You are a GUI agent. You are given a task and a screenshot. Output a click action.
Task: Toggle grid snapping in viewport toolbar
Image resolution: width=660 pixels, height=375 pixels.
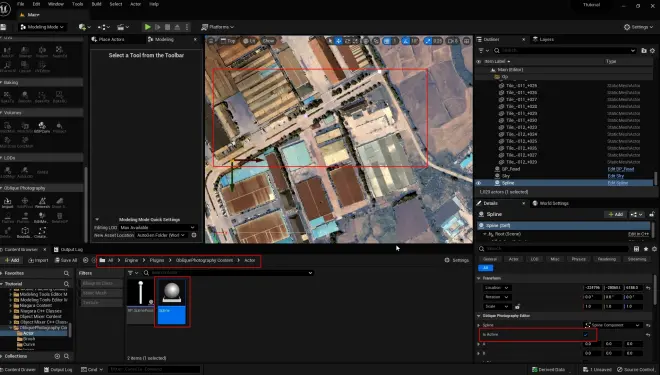(387, 41)
